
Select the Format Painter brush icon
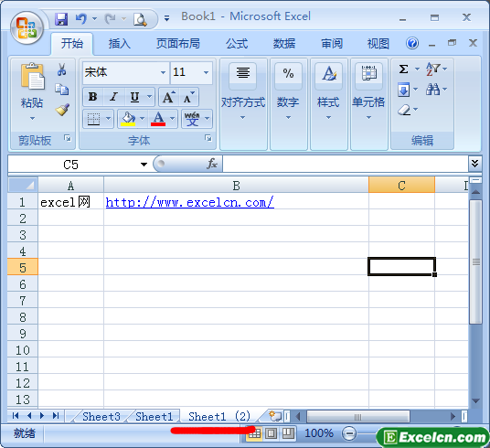pyautogui.click(x=62, y=110)
